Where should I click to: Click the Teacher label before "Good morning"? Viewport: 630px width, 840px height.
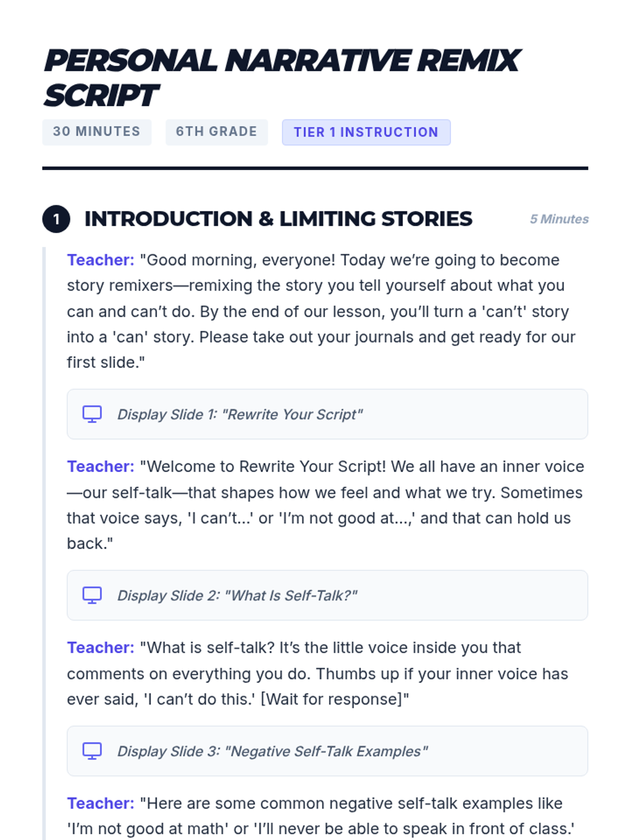tap(101, 260)
